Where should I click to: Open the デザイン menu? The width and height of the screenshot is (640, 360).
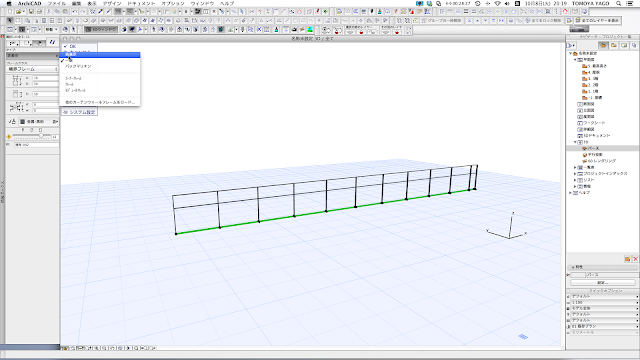(112, 3)
